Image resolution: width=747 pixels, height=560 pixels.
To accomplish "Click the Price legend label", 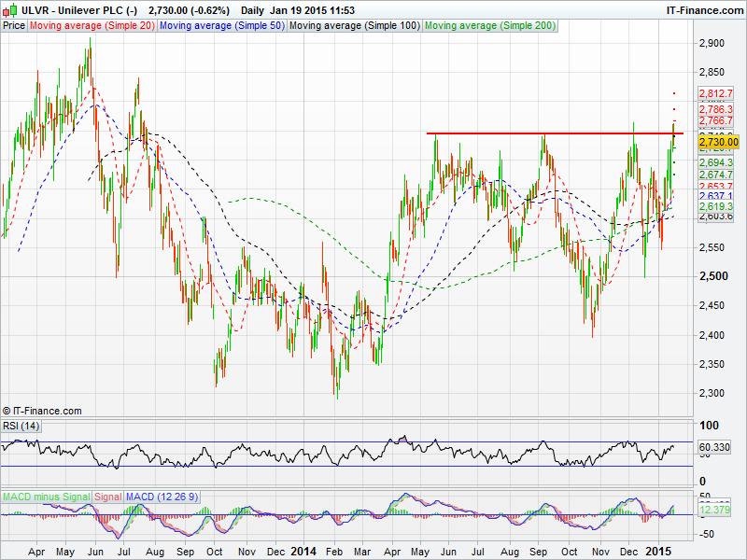I will click(14, 25).
